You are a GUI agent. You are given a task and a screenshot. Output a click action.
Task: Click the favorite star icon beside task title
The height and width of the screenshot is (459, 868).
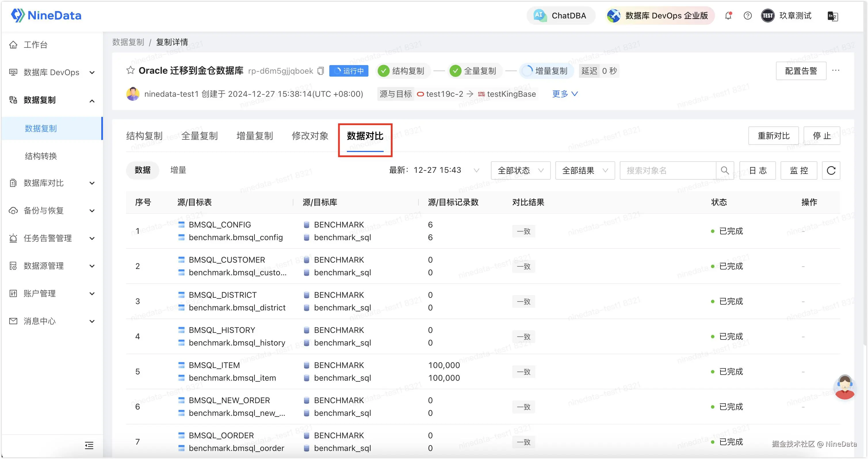[130, 71]
